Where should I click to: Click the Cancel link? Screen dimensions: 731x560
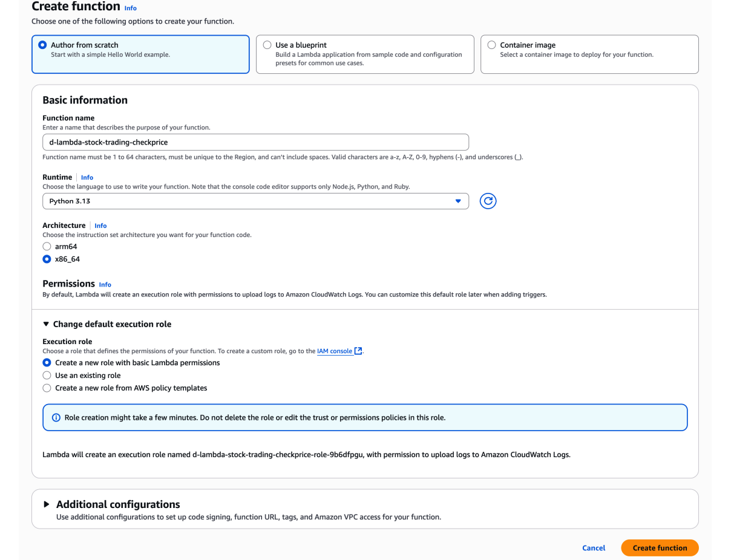[593, 548]
